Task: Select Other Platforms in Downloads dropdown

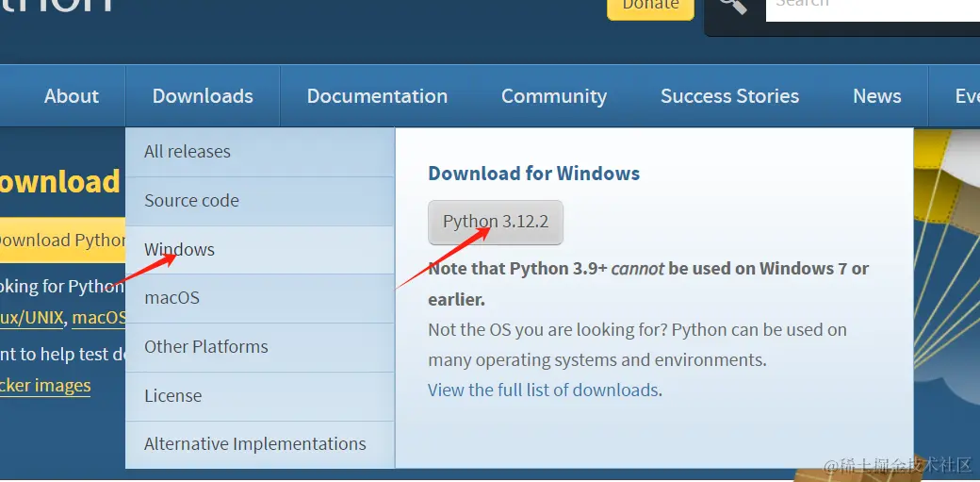Action: click(x=259, y=347)
